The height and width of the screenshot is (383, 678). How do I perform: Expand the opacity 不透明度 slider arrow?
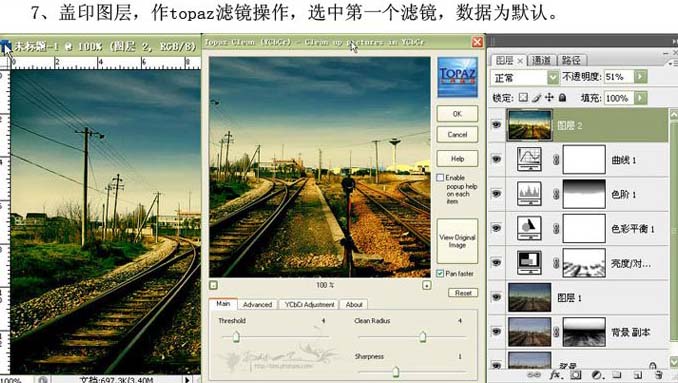click(x=640, y=77)
